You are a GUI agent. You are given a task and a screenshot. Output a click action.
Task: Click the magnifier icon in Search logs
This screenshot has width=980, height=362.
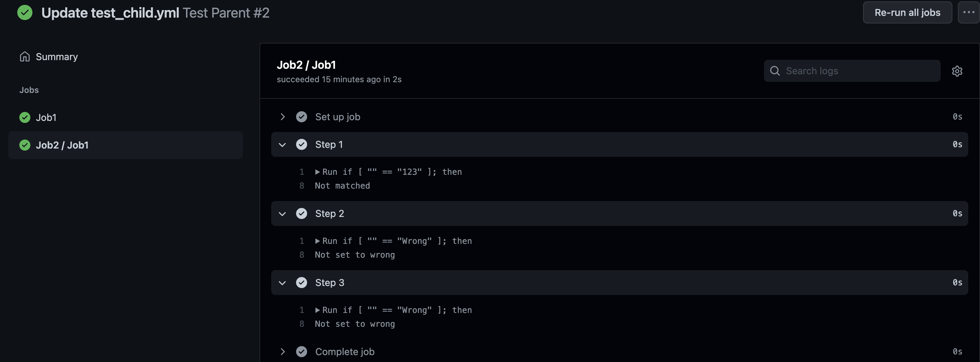[775, 71]
